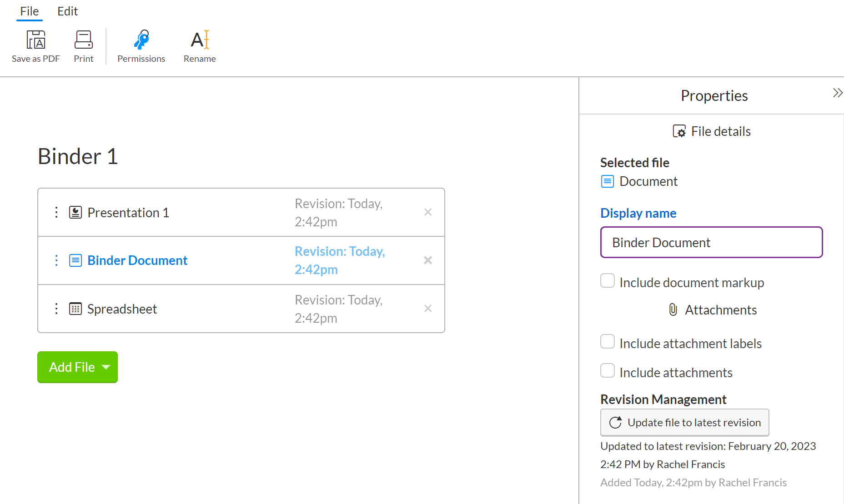This screenshot has height=504, width=844.
Task: Enable Include attachments
Action: [x=607, y=370]
